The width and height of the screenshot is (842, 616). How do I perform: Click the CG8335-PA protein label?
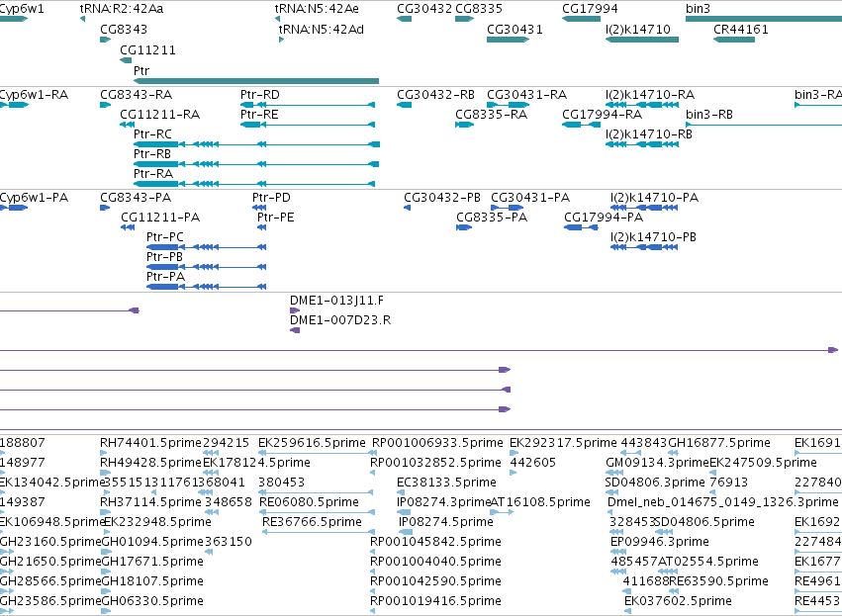[x=492, y=218]
